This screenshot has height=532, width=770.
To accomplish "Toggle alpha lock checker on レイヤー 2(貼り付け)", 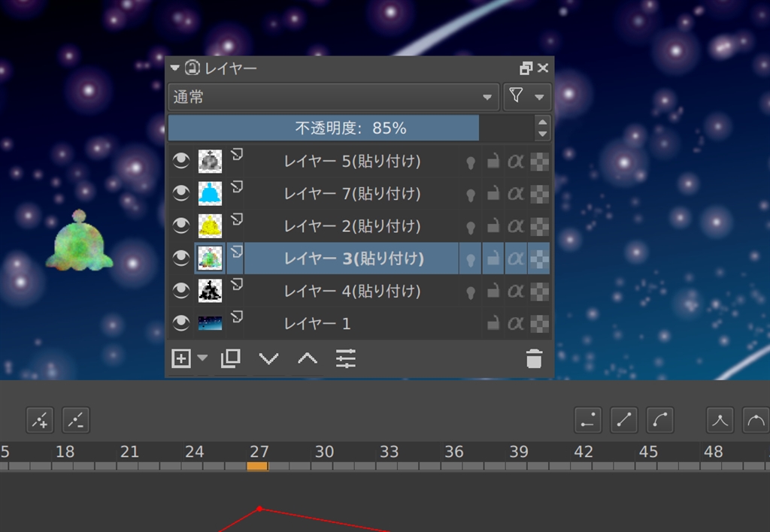I will (x=539, y=226).
